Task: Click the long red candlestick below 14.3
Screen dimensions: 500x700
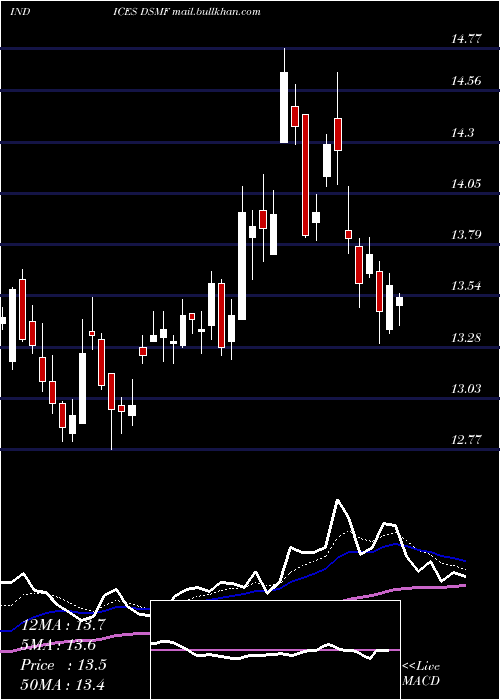Action: 305,175
